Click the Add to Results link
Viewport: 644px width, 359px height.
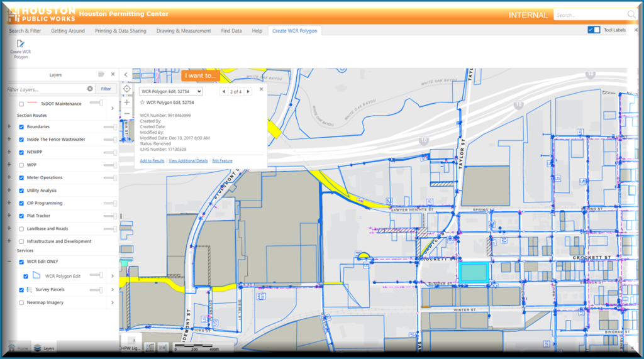[152, 160]
